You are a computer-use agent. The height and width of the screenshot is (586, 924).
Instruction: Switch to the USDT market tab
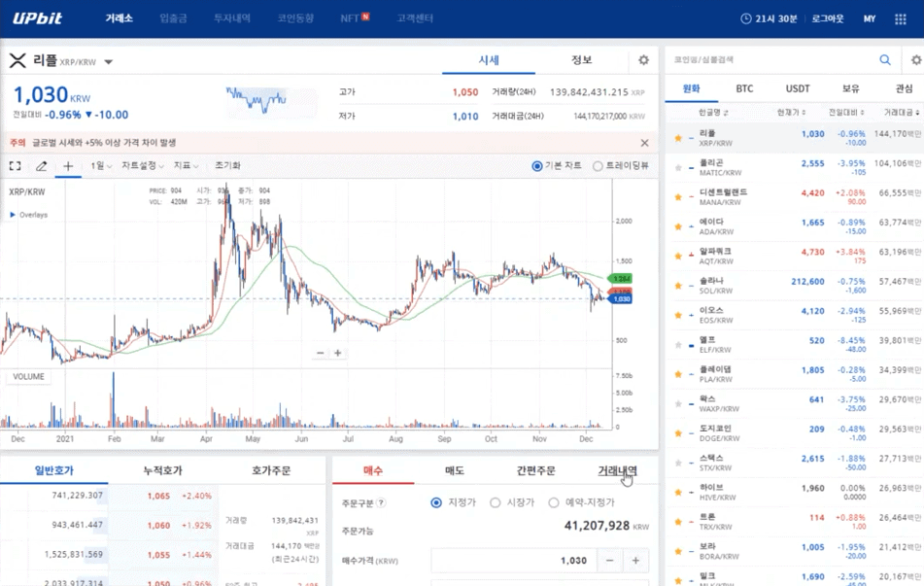tap(798, 88)
